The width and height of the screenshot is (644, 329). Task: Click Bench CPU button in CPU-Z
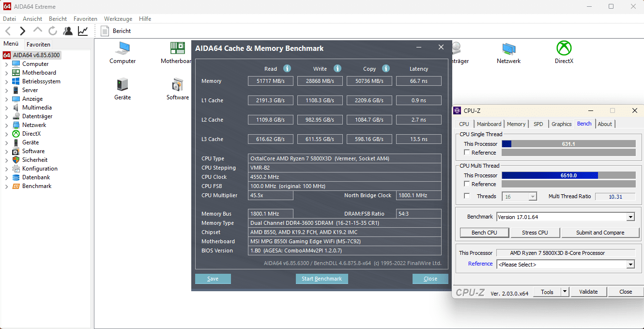coord(485,233)
